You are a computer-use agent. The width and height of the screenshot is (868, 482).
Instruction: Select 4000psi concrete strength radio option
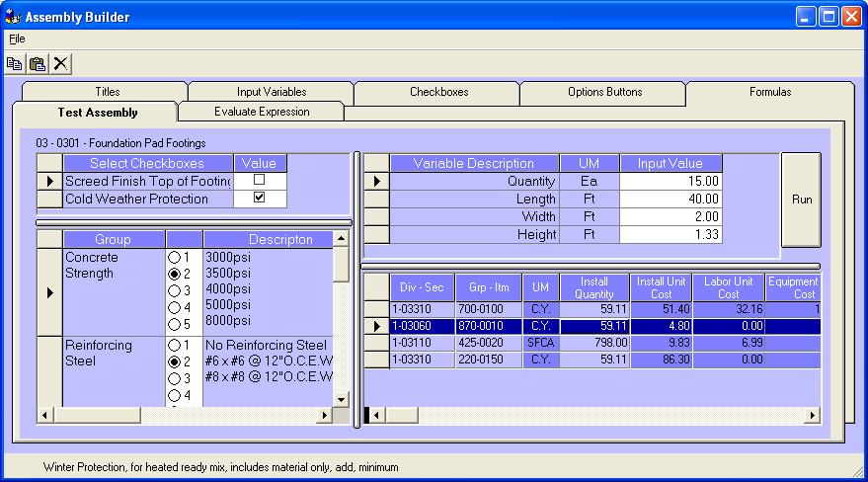(175, 290)
